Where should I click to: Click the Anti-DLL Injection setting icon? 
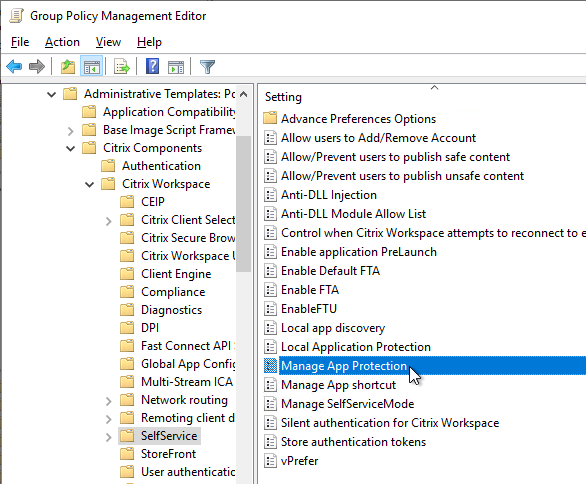click(270, 195)
